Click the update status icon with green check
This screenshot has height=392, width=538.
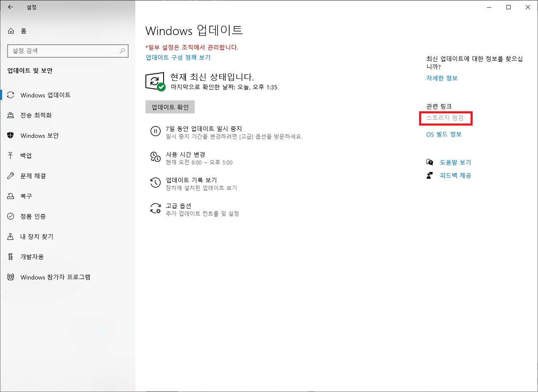point(155,81)
